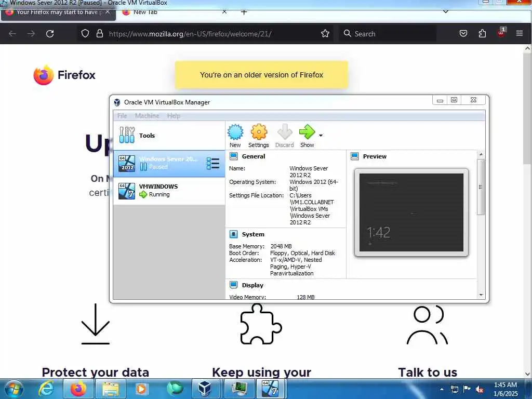Image resolution: width=532 pixels, height=399 pixels.
Task: Click the VM preview thumbnail
Action: pyautogui.click(x=411, y=212)
